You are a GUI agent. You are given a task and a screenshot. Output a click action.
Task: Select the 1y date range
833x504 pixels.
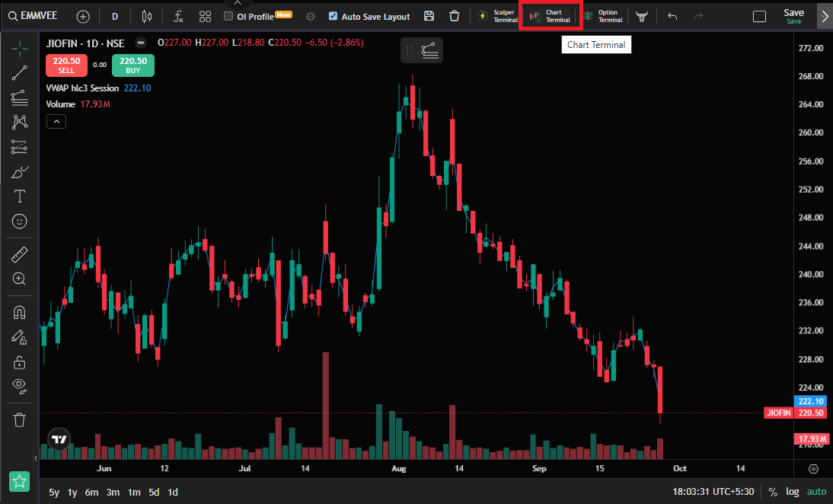pyautogui.click(x=72, y=493)
